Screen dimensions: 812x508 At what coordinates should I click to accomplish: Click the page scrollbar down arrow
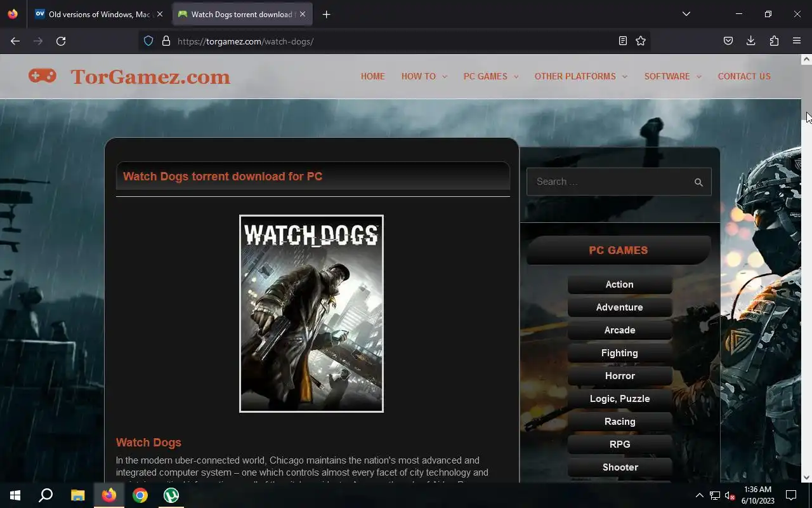pos(806,478)
